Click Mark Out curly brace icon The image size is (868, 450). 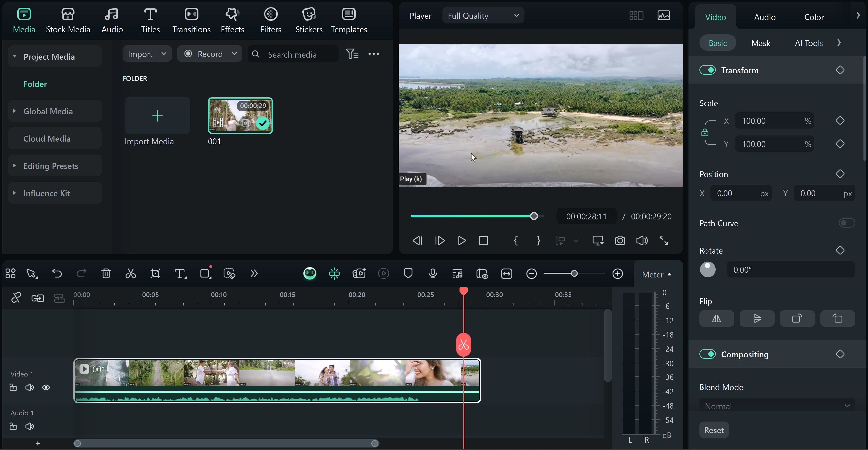pos(538,241)
